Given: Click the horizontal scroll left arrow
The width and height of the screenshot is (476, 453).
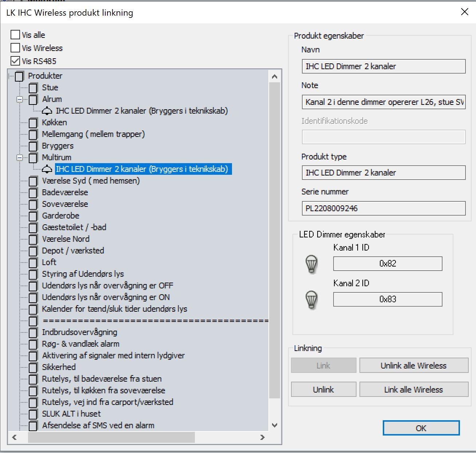Looking at the screenshot, I should pos(15,437).
